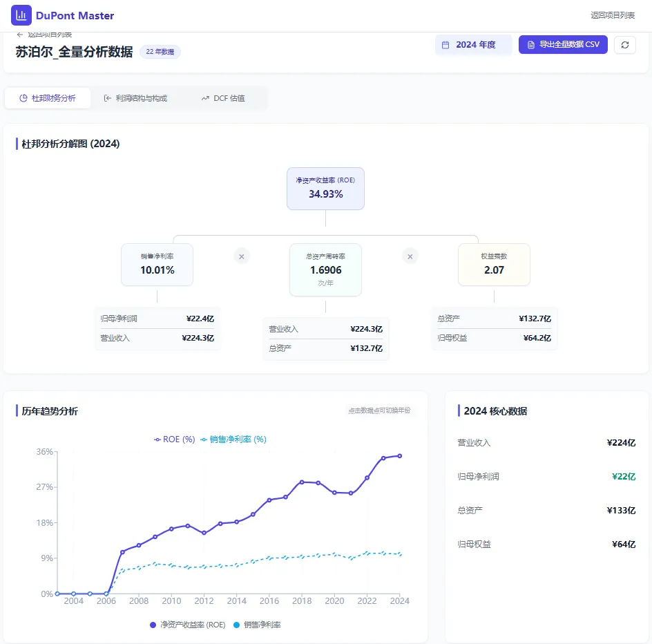The image size is (652, 644).
Task: Toggle ROE (%) series in top legend
Action: pos(175,439)
